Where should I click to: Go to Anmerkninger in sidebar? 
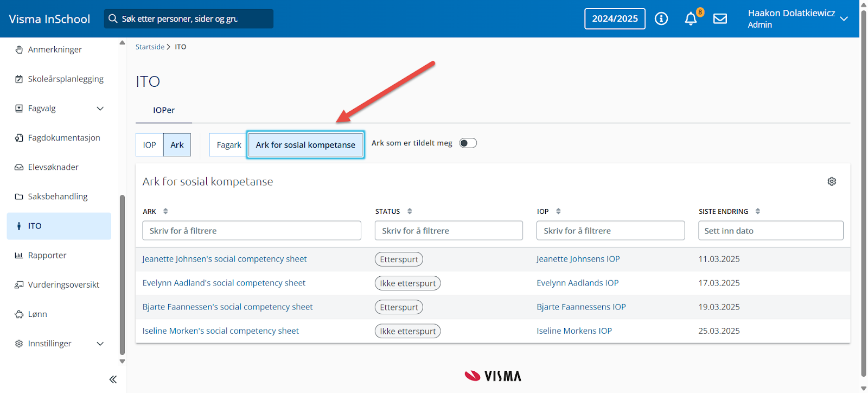(55, 49)
